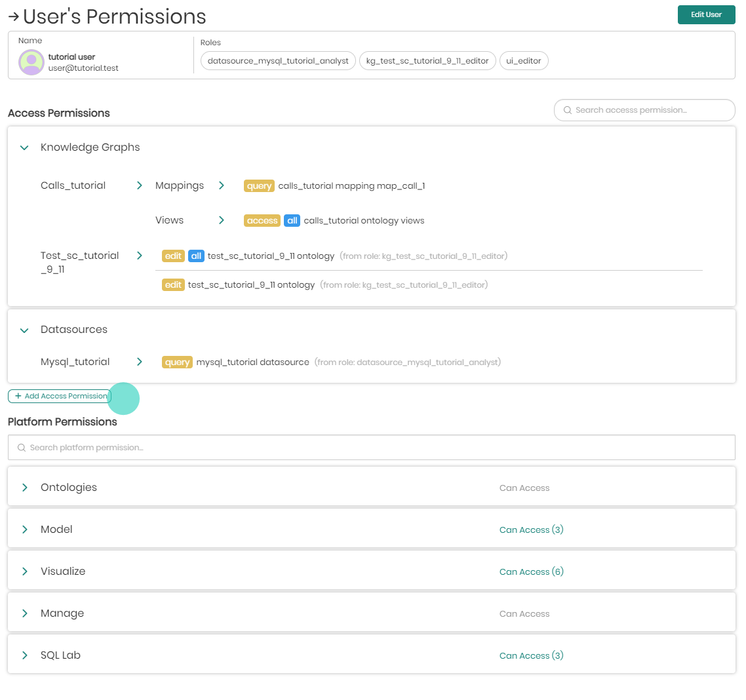Click the edit badge on test_sc_tutorial_9_11 ontology

click(172, 256)
